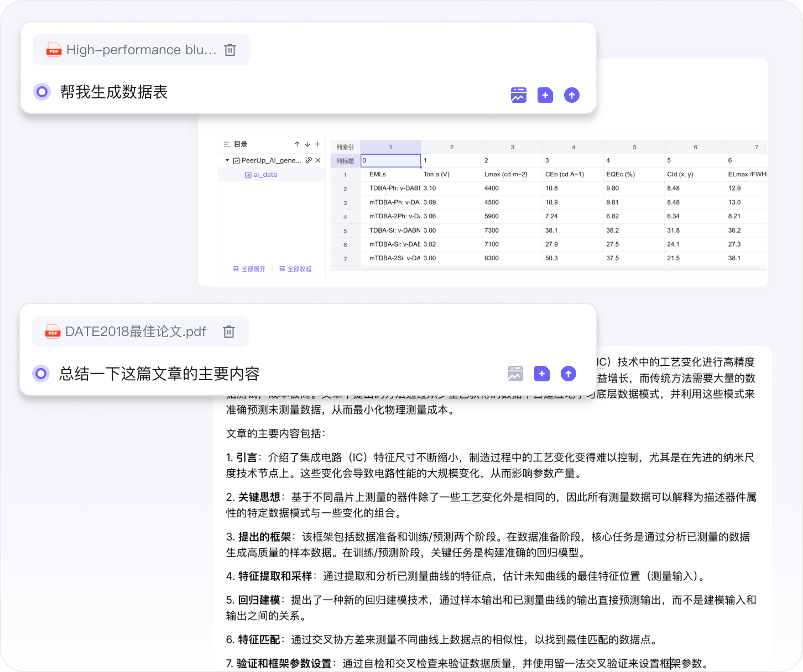The image size is (803, 672).
Task: Click the 列索引 corner cell
Action: point(345,147)
